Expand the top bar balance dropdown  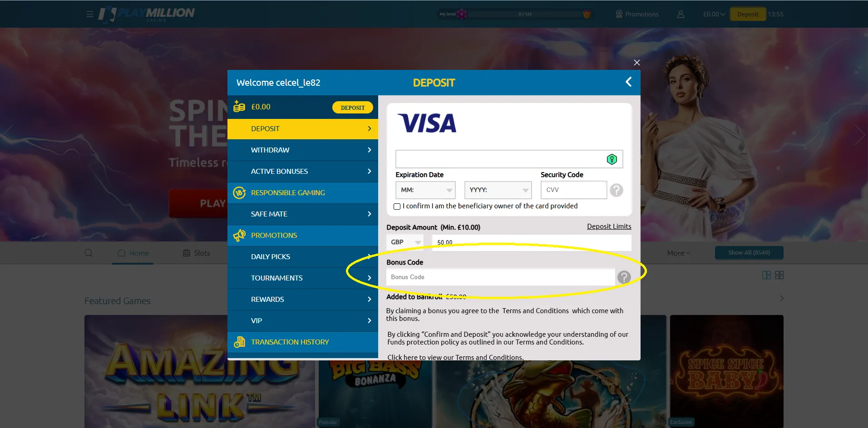click(714, 14)
